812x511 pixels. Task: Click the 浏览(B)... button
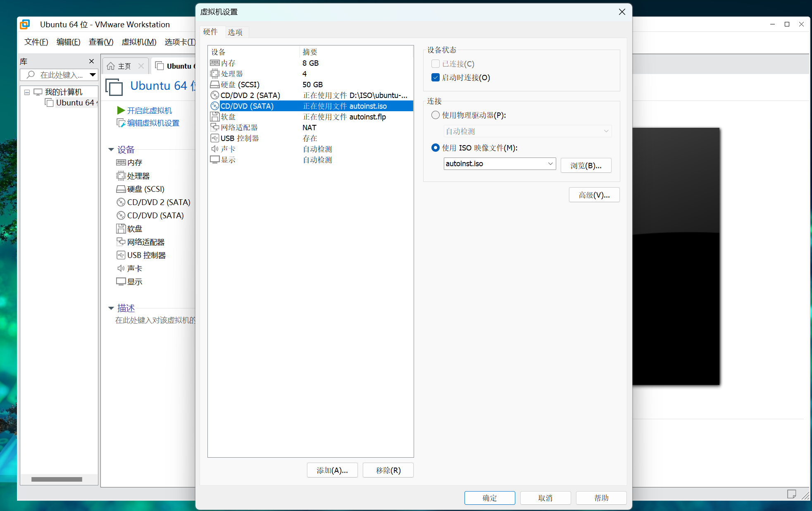coord(586,165)
